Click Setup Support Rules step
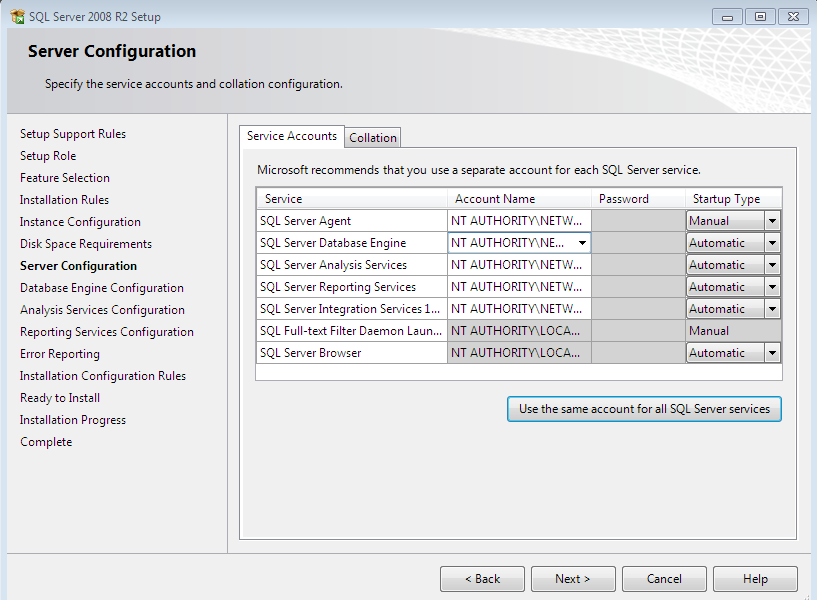This screenshot has width=817, height=600. tap(73, 134)
